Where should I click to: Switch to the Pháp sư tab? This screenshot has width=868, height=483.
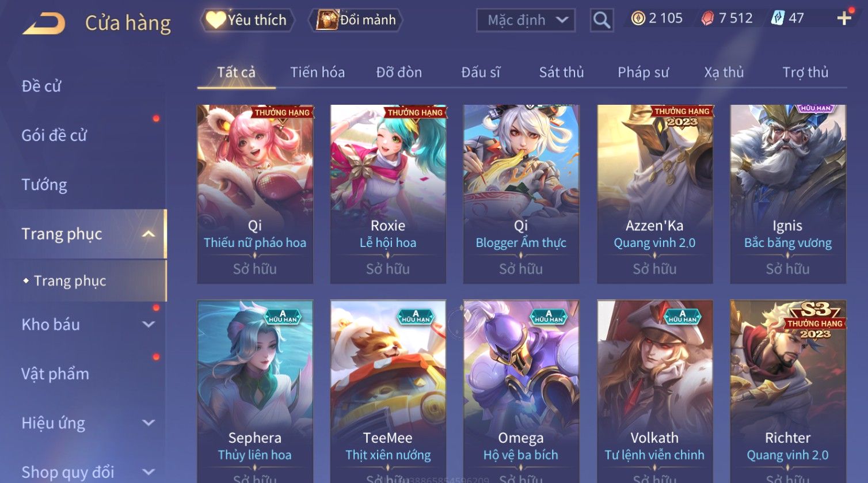(x=643, y=72)
